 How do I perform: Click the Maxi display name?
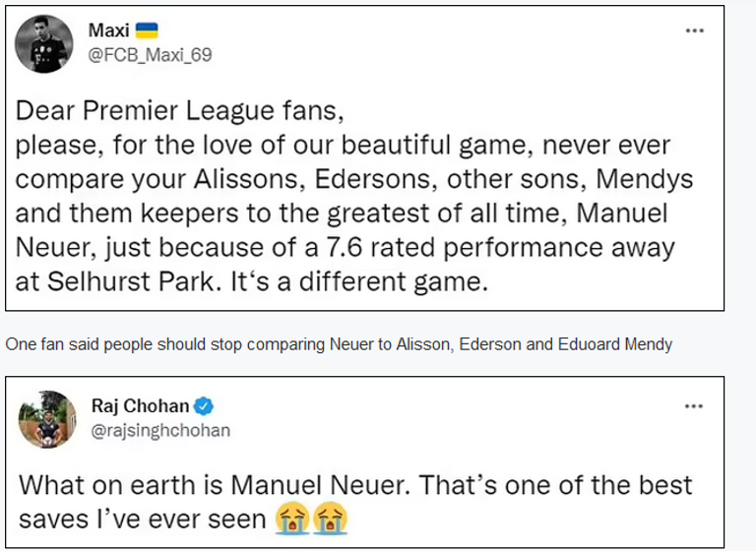tap(109, 31)
